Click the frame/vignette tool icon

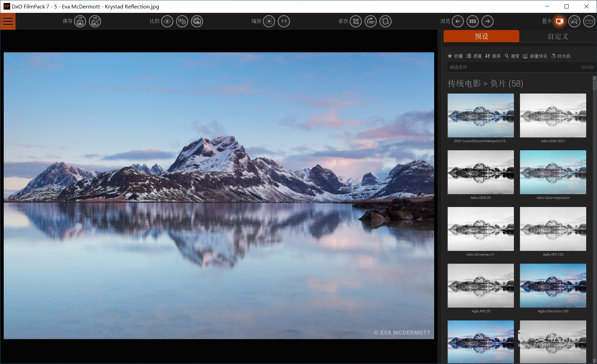click(x=385, y=21)
